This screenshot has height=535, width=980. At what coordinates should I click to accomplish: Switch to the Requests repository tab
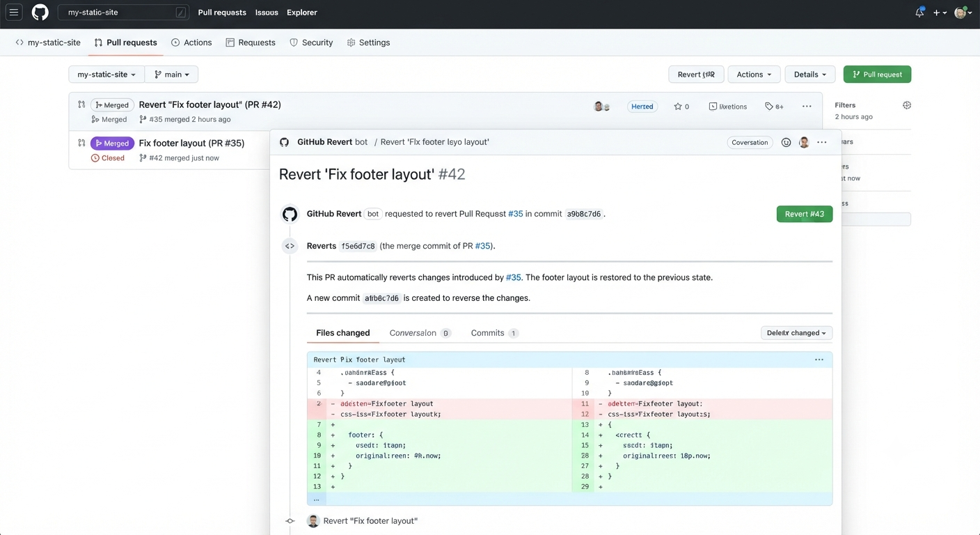(x=251, y=42)
